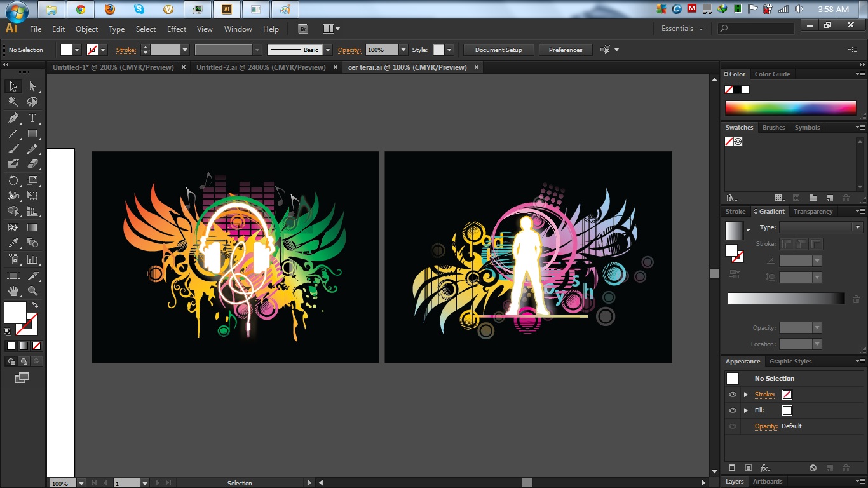The width and height of the screenshot is (868, 488).
Task: Open the Window menu
Action: pyautogui.click(x=238, y=29)
